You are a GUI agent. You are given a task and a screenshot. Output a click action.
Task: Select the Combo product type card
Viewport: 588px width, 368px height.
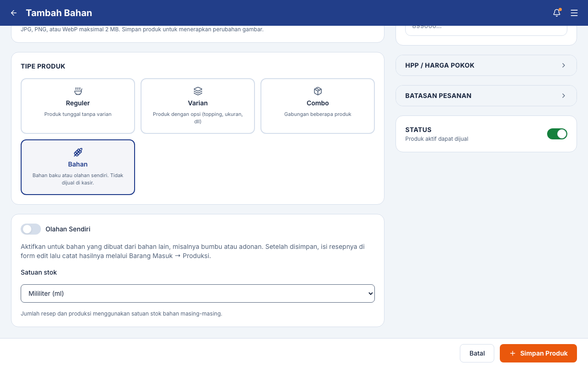[x=318, y=106]
